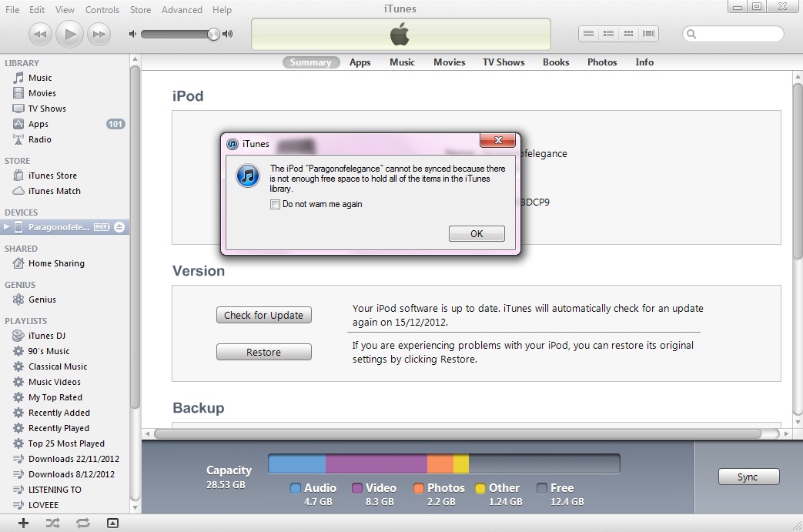The height and width of the screenshot is (532, 803).
Task: Open the Advanced menu
Action: click(x=182, y=10)
